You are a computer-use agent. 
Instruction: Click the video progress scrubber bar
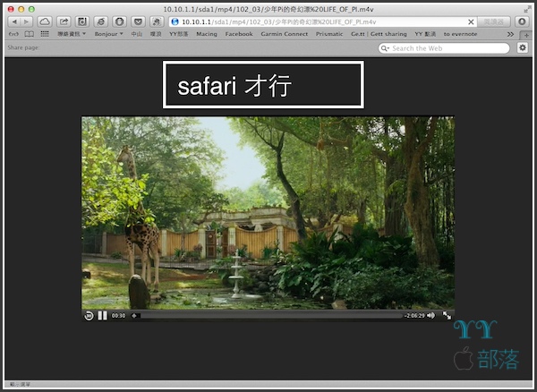point(267,316)
